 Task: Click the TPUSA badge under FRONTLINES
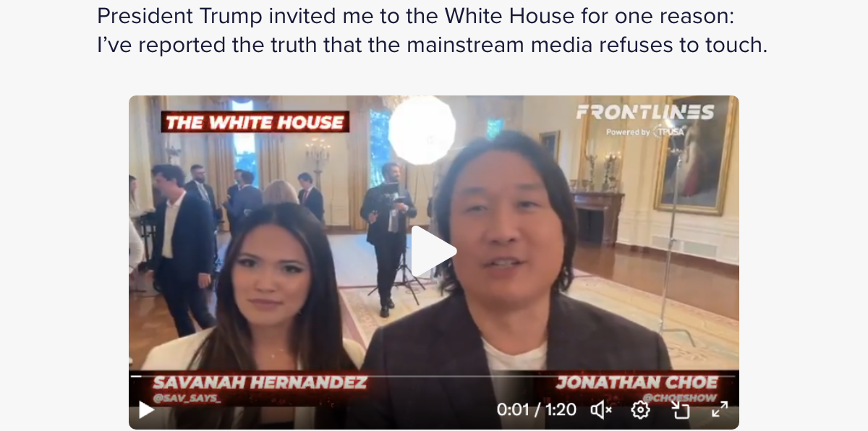click(669, 132)
